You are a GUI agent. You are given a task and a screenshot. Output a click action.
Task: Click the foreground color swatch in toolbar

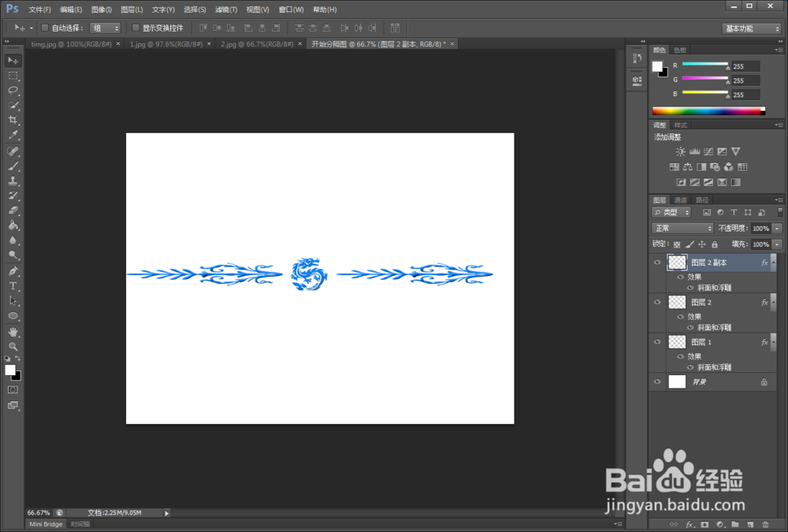(x=10, y=370)
